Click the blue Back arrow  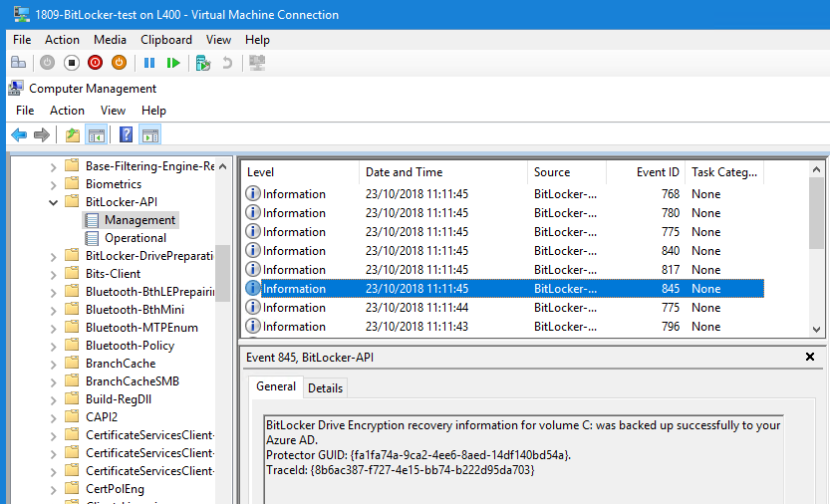(x=19, y=134)
